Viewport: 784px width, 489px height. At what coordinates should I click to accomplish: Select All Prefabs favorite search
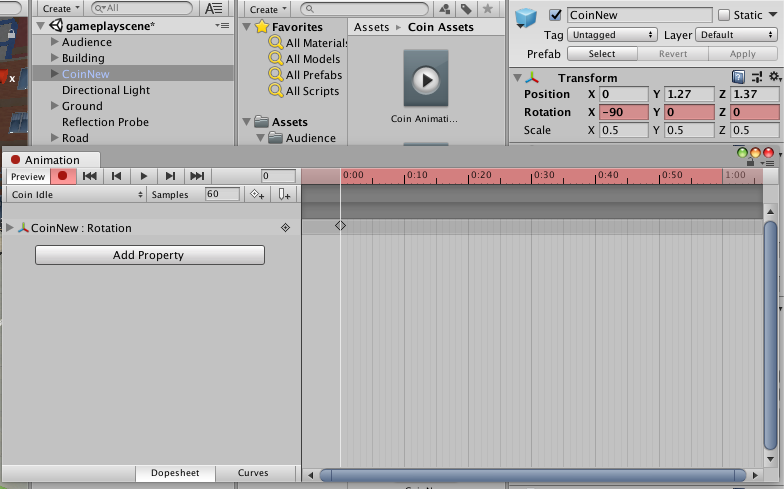coord(306,75)
